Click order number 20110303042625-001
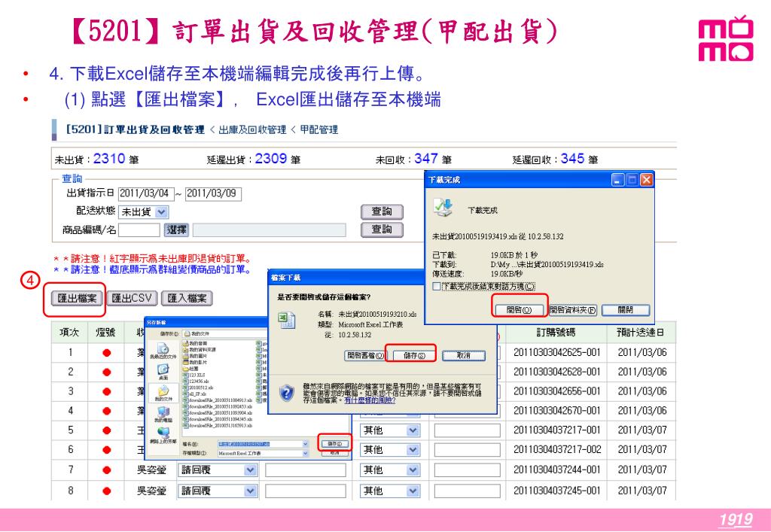Screen dimensions: 771x532 coord(556,353)
